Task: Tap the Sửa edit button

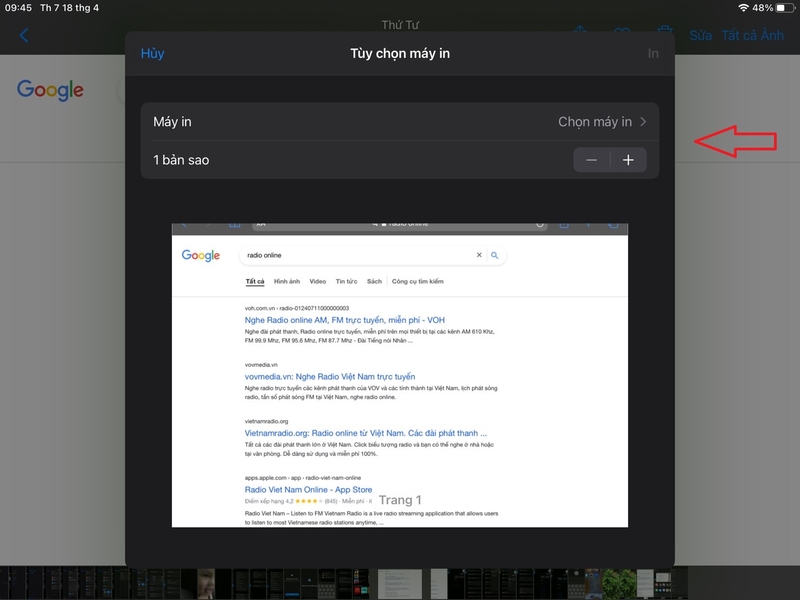Action: [701, 36]
